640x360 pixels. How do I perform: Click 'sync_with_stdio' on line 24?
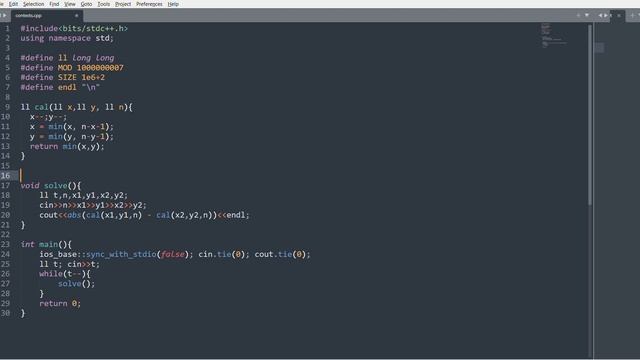pos(121,254)
